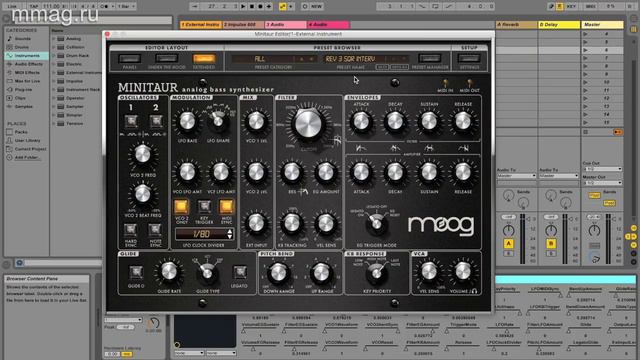Select the Under the Hood layout
Screen dimensions: 640x360
[167, 58]
